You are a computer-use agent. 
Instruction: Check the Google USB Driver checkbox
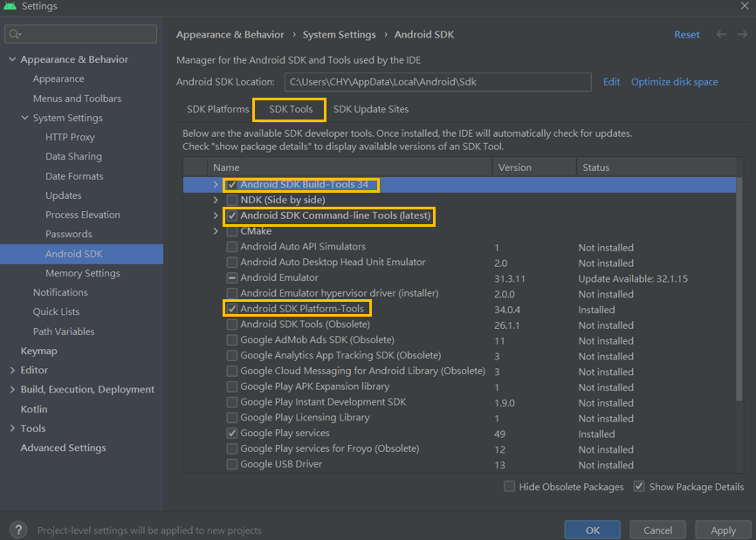tap(232, 464)
